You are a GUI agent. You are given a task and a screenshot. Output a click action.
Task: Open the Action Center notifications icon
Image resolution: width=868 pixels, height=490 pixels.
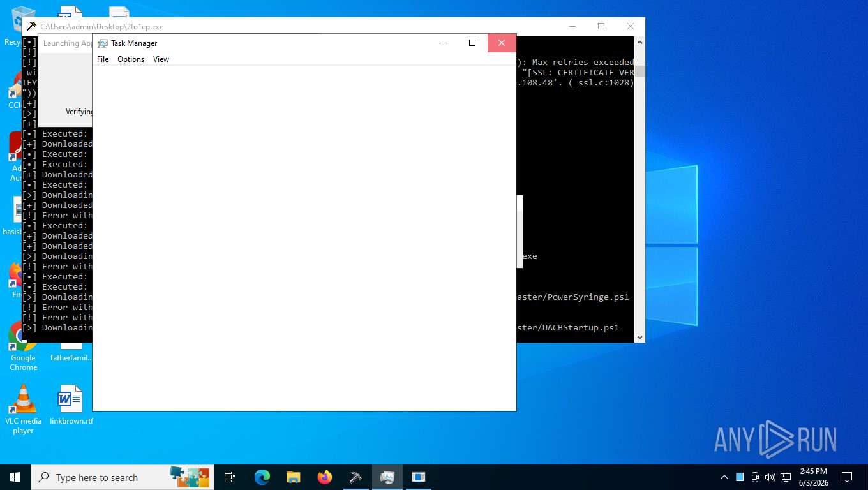click(x=847, y=477)
